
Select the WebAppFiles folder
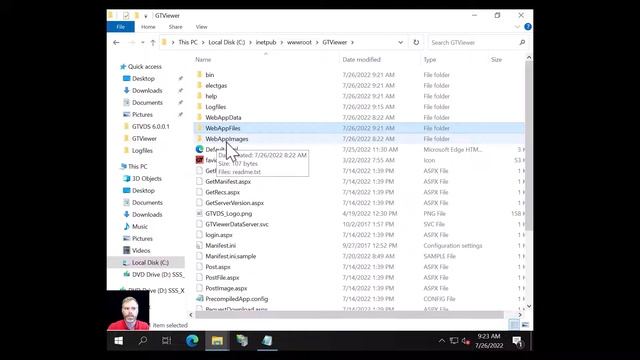[223, 128]
